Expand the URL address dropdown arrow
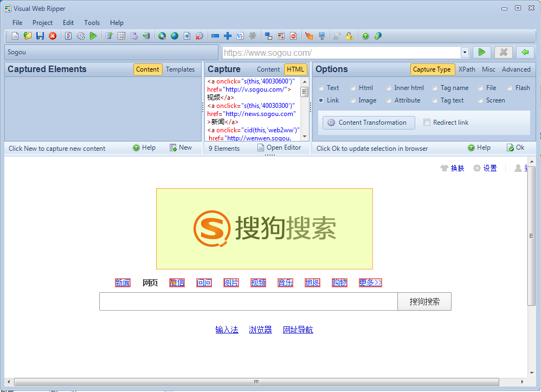541x392 pixels. tap(465, 53)
